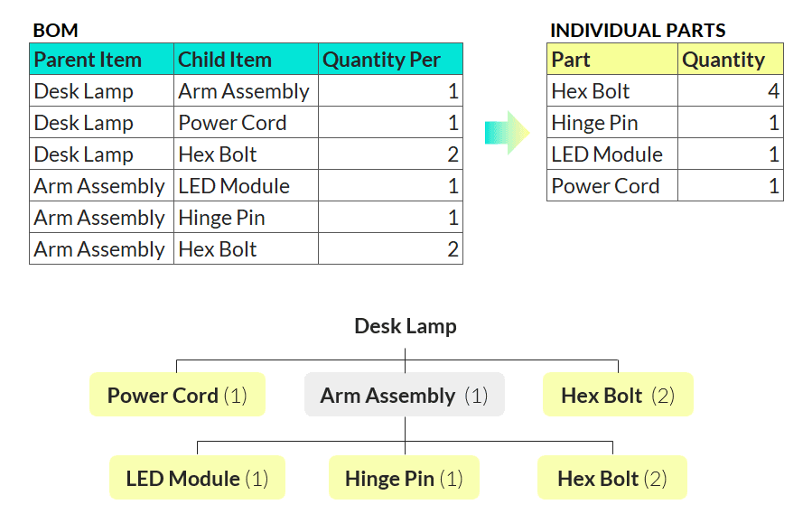Image resolution: width=812 pixels, height=523 pixels.
Task: Click the Power Cord cell in parts table
Action: pos(612,186)
